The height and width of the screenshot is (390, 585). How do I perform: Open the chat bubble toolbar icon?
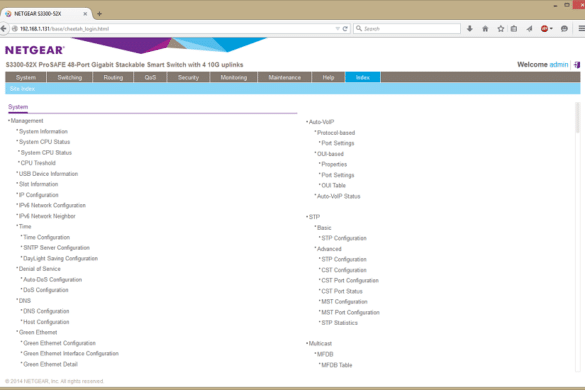click(564, 29)
